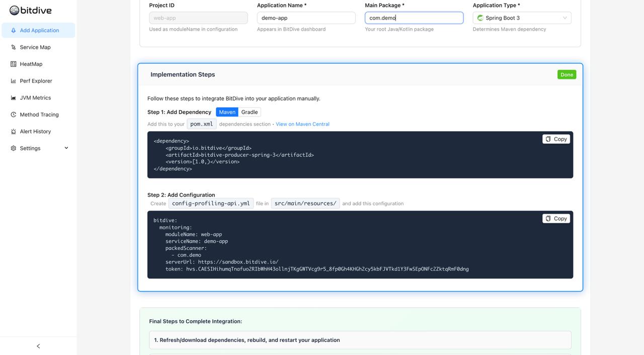Navigate to JVM Metrics

click(38, 98)
